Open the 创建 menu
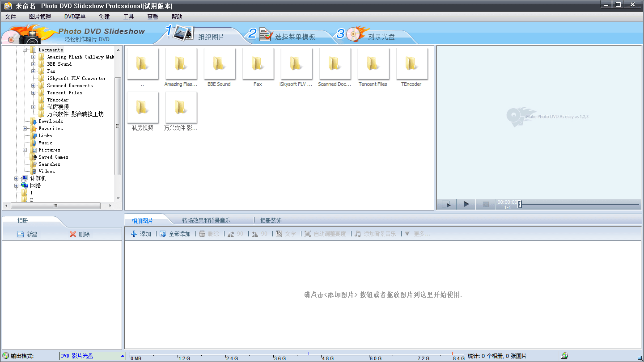The width and height of the screenshot is (644, 362). 104,17
